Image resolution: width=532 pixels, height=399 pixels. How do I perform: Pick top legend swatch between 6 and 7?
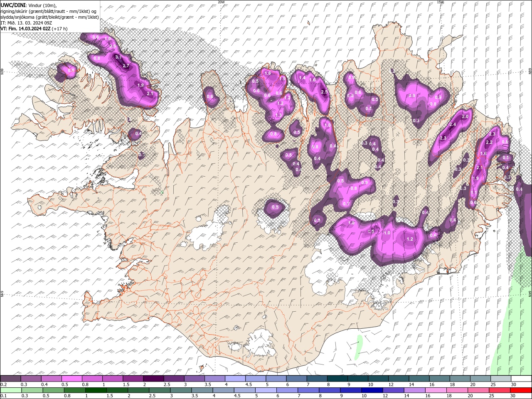pos(296,379)
